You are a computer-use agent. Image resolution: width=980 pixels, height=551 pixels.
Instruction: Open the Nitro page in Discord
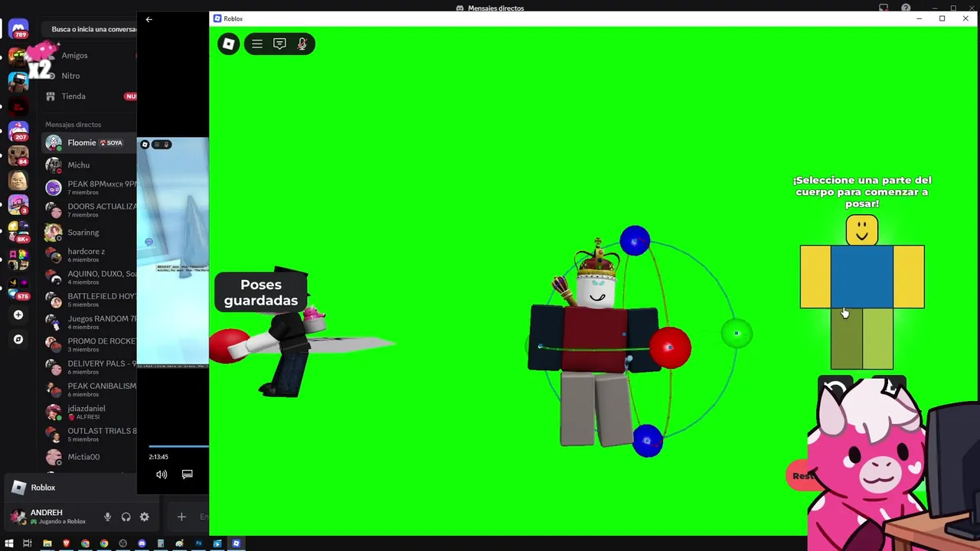(90, 76)
